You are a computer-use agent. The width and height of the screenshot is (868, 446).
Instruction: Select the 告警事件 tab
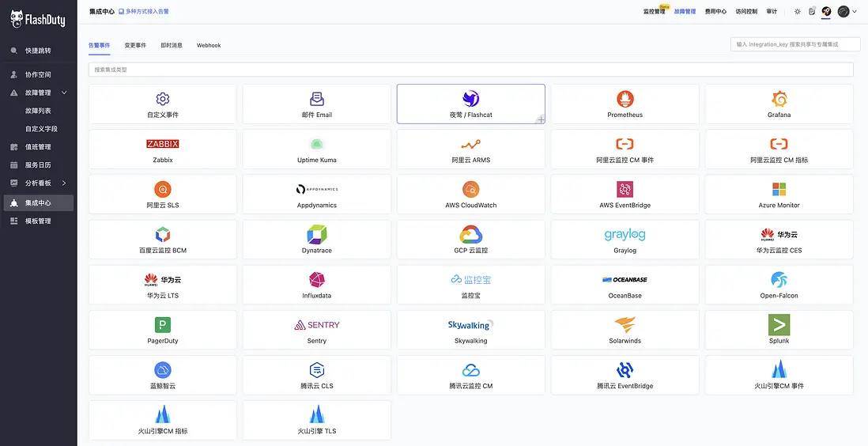99,45
